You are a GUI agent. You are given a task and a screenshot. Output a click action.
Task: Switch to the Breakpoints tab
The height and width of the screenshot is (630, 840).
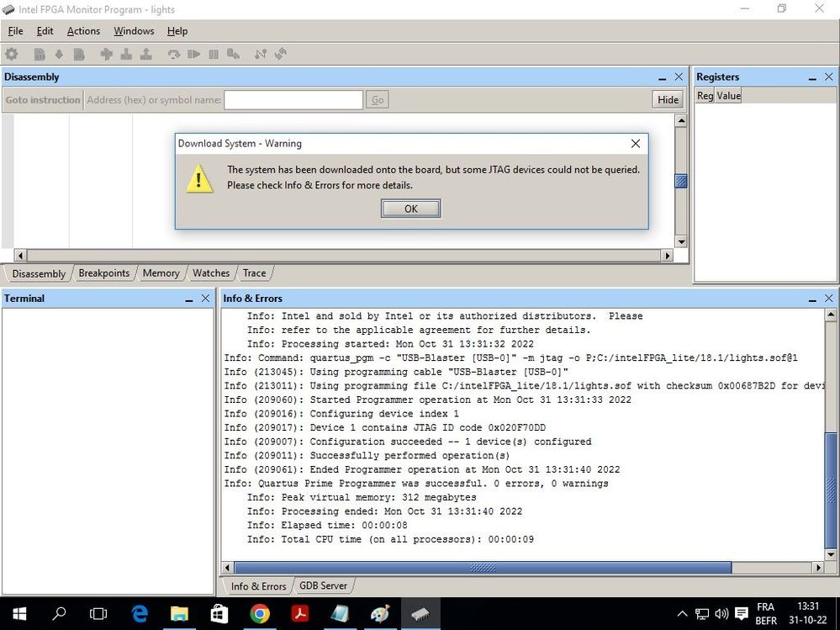[104, 273]
